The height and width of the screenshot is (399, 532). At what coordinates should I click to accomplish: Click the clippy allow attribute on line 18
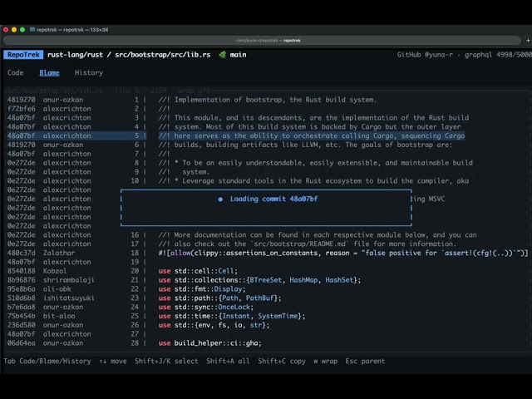tap(343, 253)
